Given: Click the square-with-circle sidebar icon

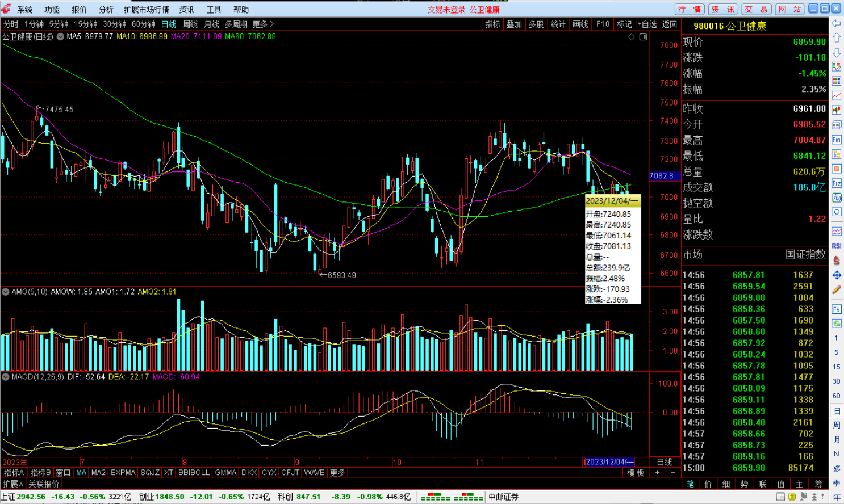Looking at the screenshot, I should coord(837,212).
